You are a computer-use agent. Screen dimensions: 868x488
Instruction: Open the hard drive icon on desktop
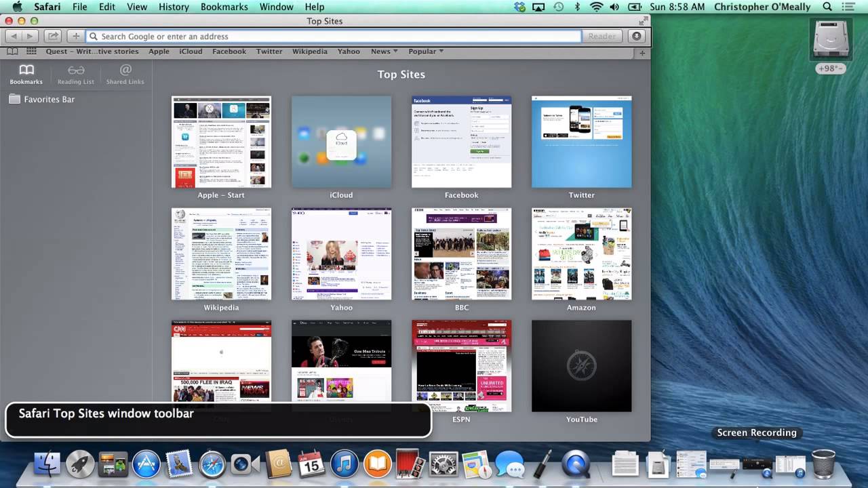(x=831, y=39)
